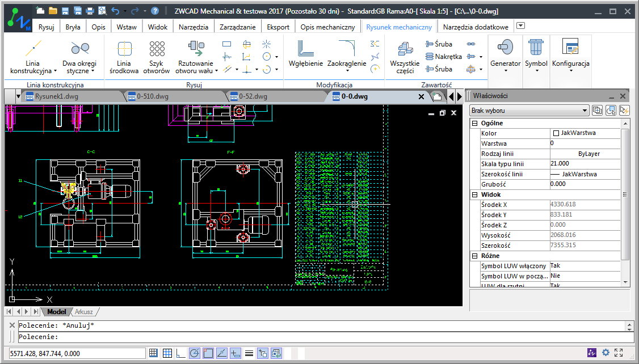The width and height of the screenshot is (639, 364).
Task: Open the ribbon minimize options dropdown
Action: click(x=520, y=26)
